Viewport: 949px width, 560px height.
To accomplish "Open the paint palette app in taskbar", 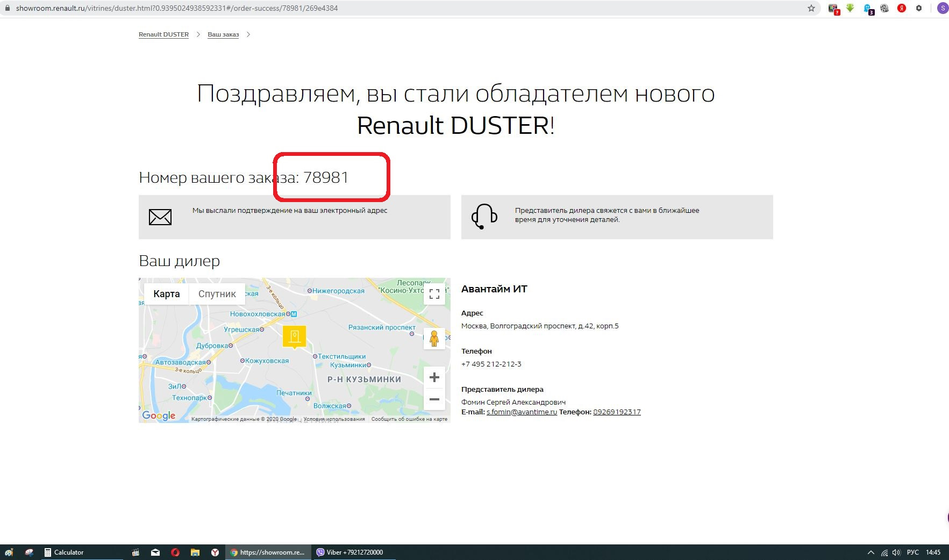I will pos(9,552).
